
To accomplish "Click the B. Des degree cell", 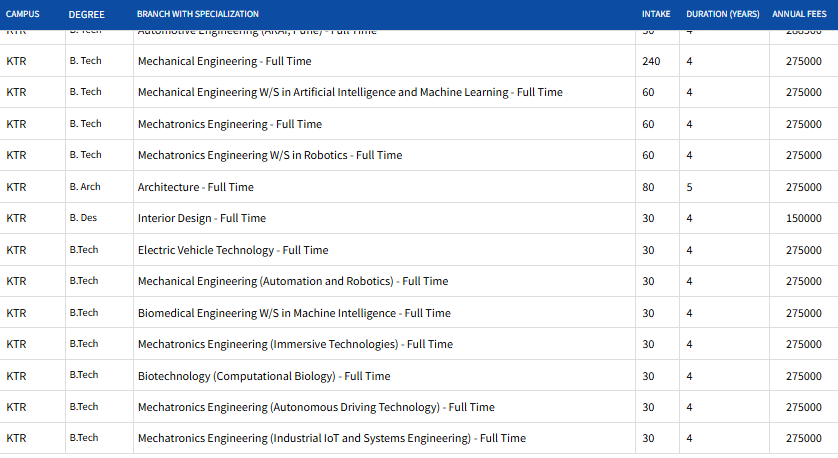I will (x=83, y=218).
